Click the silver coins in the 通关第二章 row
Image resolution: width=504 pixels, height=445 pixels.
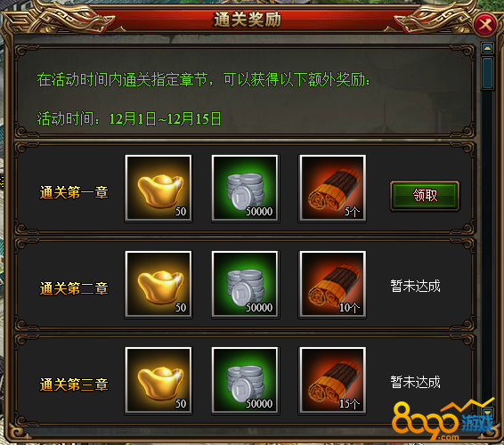(x=245, y=284)
